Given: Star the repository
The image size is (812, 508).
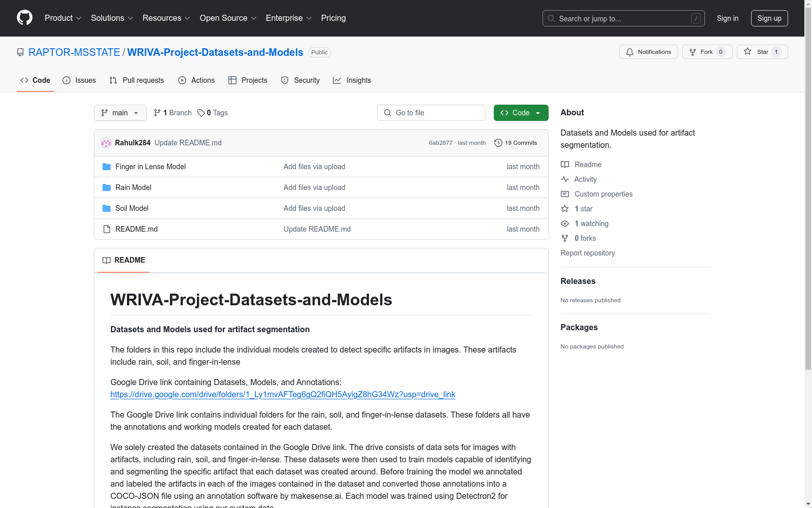Looking at the screenshot, I should [x=762, y=52].
